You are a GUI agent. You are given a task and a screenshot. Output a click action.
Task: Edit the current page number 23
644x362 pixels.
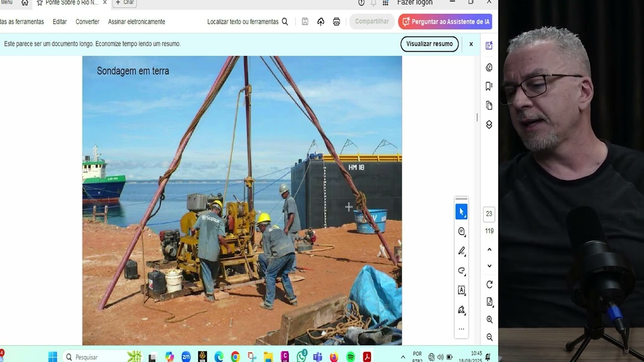[x=489, y=214]
